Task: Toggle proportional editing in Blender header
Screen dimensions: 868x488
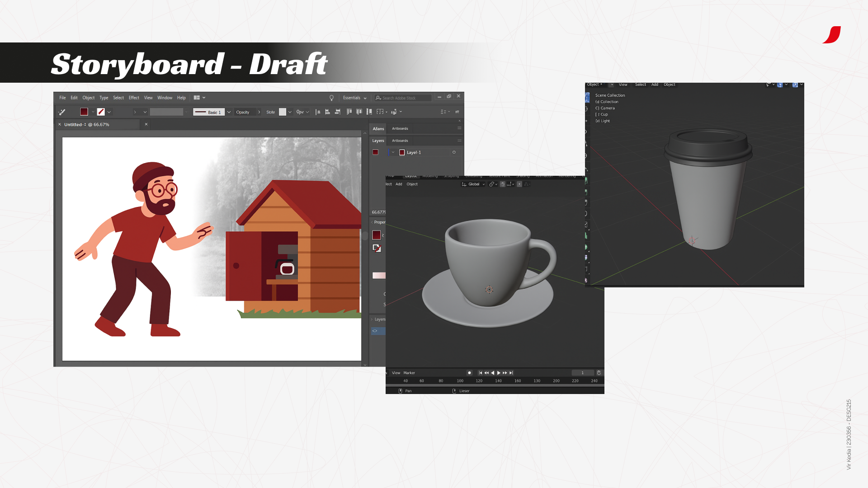Action: coord(519,184)
